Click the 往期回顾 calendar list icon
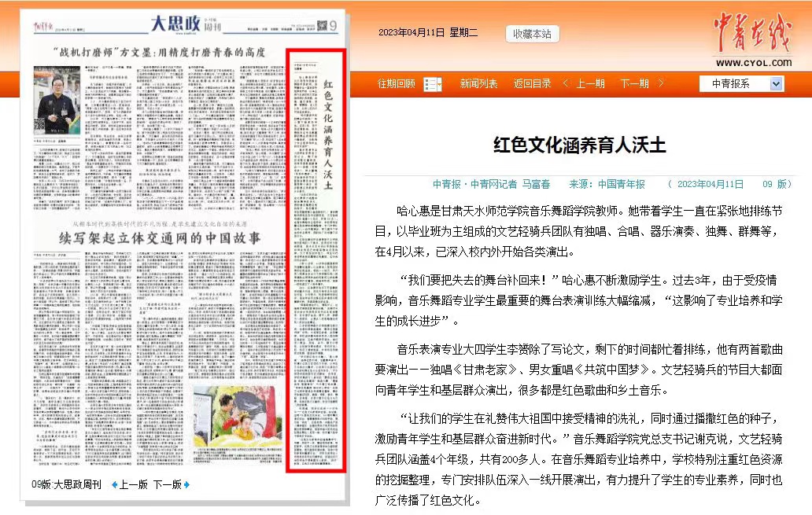The image size is (812, 515). click(432, 84)
